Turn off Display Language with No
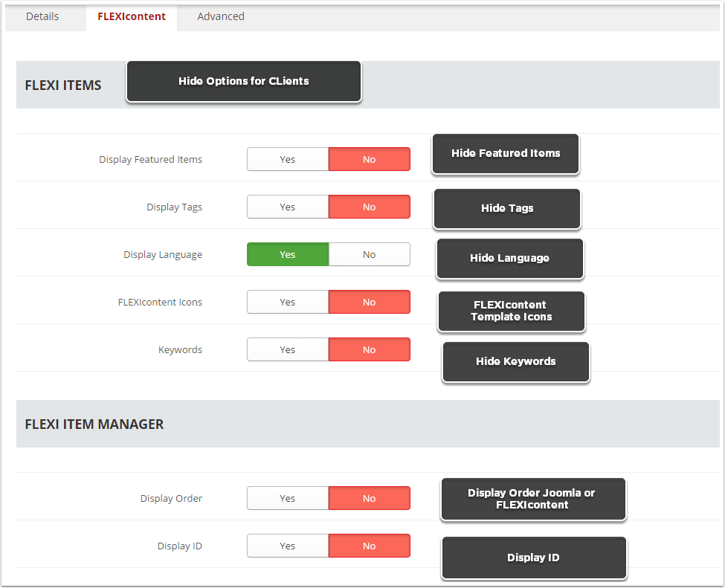The image size is (725, 588). click(x=370, y=254)
